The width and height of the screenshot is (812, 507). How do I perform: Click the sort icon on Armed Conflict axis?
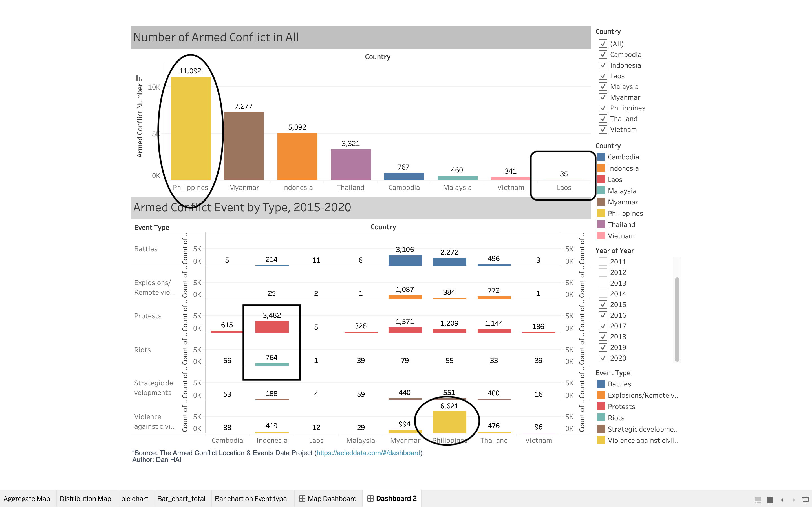pos(139,78)
